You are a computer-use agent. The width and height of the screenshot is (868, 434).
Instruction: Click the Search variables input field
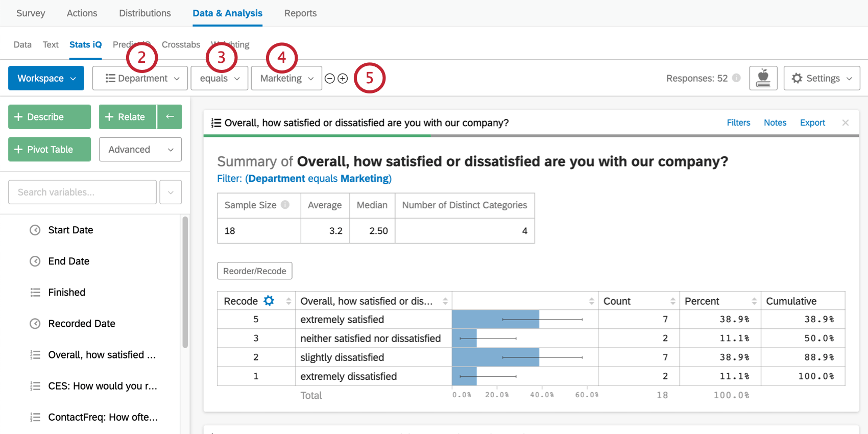tap(82, 192)
